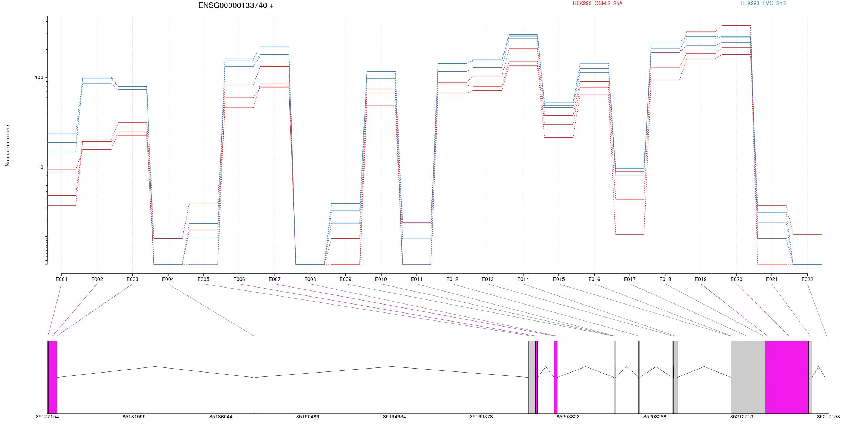Click exon label E002
The width and height of the screenshot is (868, 434).
point(97,279)
